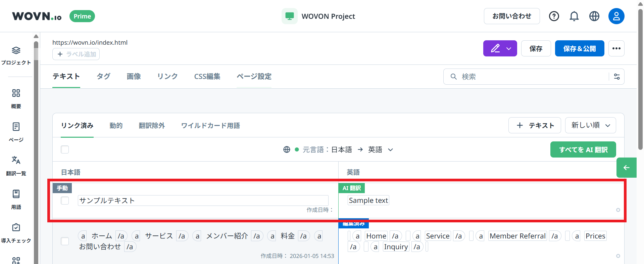
Task: Check the サンプルテキスト row checkbox
Action: pos(65,201)
